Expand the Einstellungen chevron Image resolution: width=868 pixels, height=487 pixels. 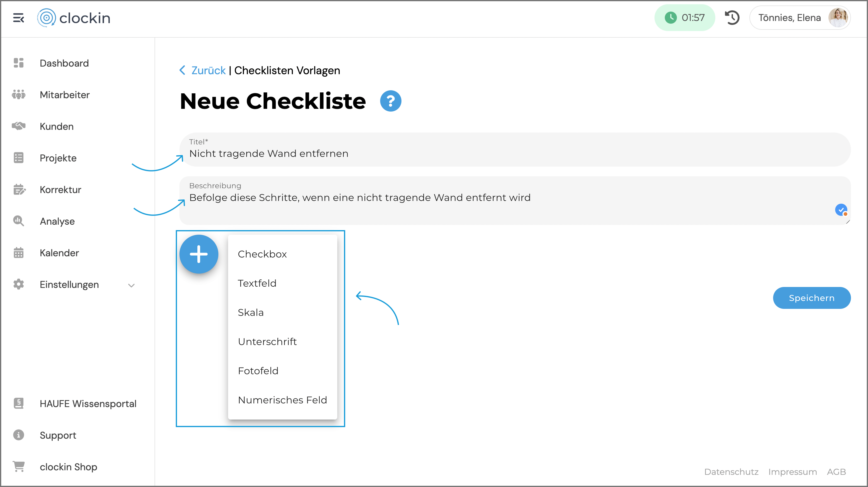tap(131, 285)
